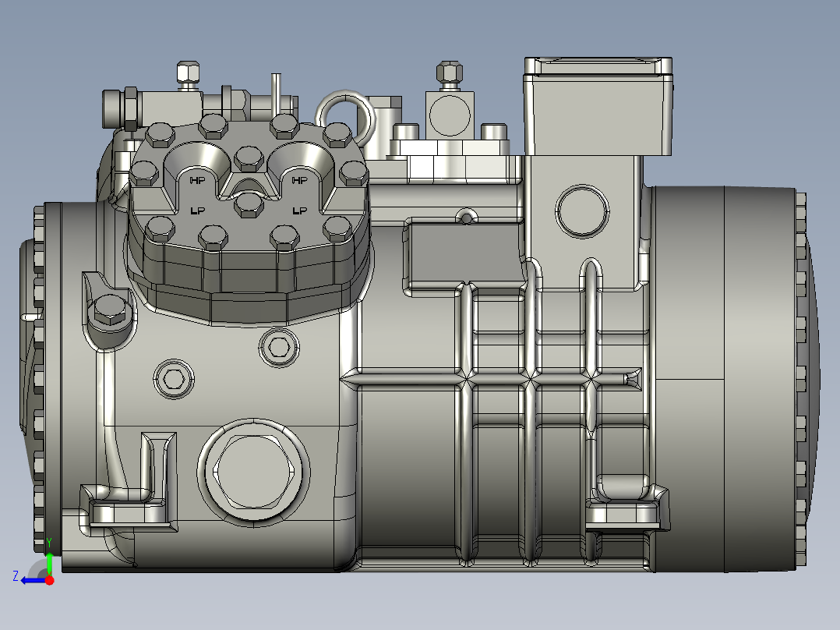Click the red origin dot of the triad
The width and height of the screenshot is (840, 630).
[x=49, y=580]
